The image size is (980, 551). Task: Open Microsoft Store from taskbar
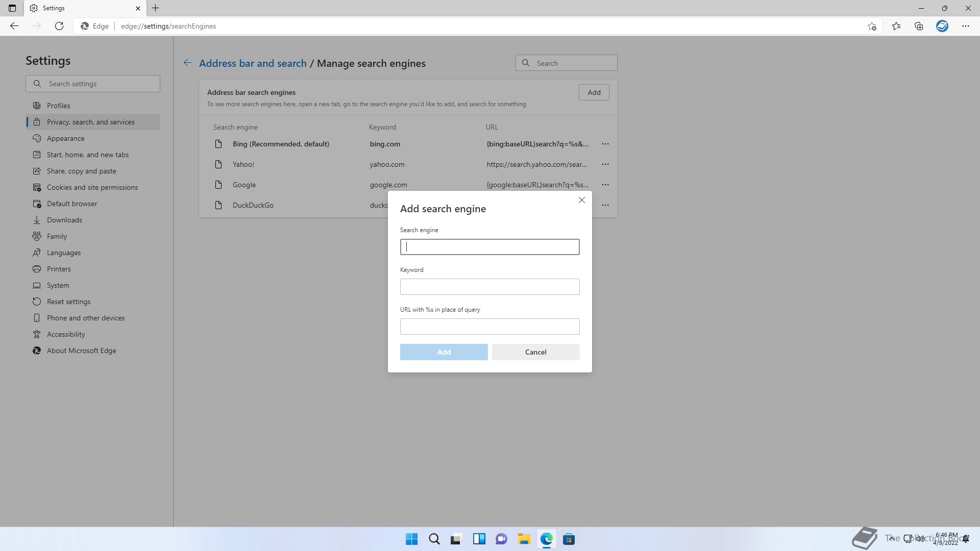(569, 539)
